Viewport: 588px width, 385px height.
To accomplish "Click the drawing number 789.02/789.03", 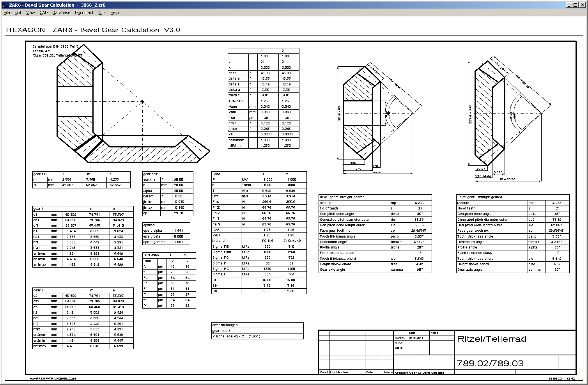I will 490,364.
